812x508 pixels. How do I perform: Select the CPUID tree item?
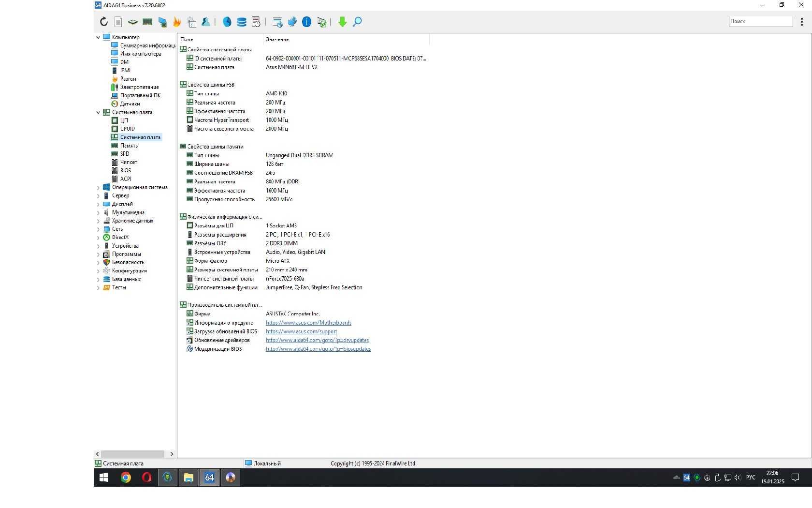click(128, 129)
